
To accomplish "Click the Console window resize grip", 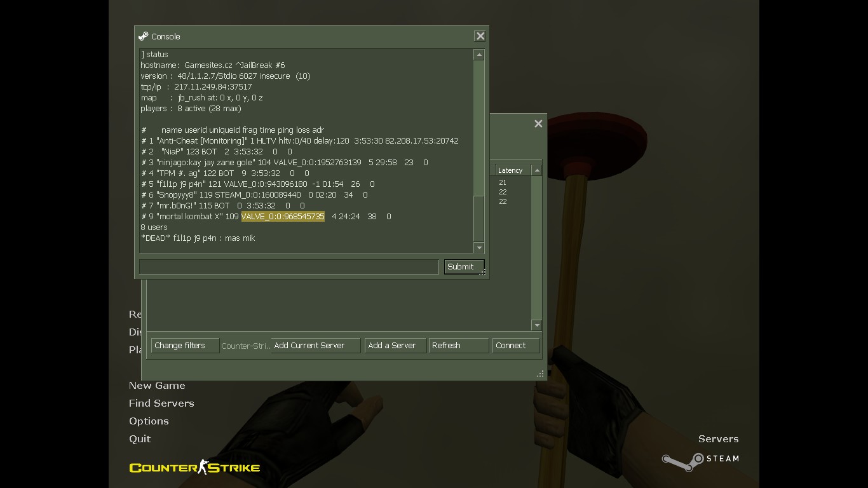I will click(x=483, y=273).
